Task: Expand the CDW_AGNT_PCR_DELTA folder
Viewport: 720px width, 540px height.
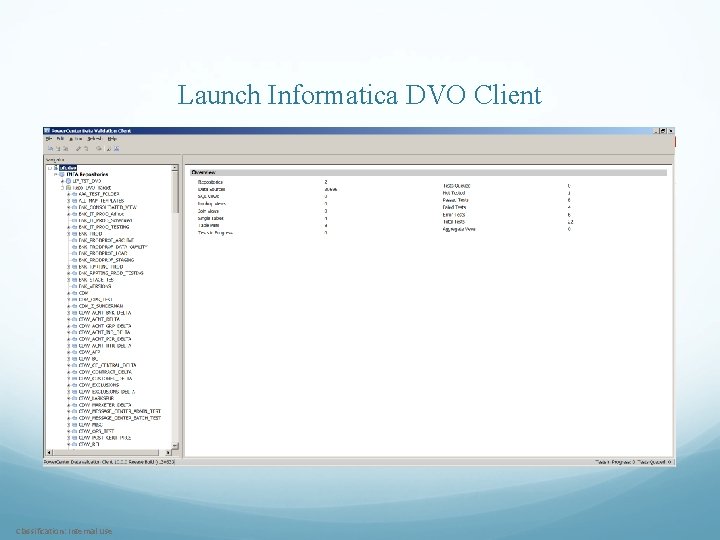Action: (69, 339)
